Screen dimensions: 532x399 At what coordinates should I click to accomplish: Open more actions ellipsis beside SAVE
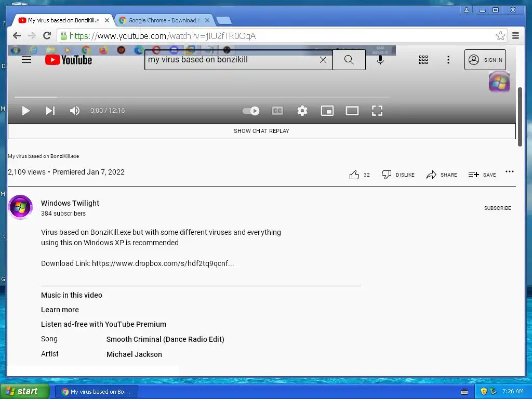tap(510, 171)
